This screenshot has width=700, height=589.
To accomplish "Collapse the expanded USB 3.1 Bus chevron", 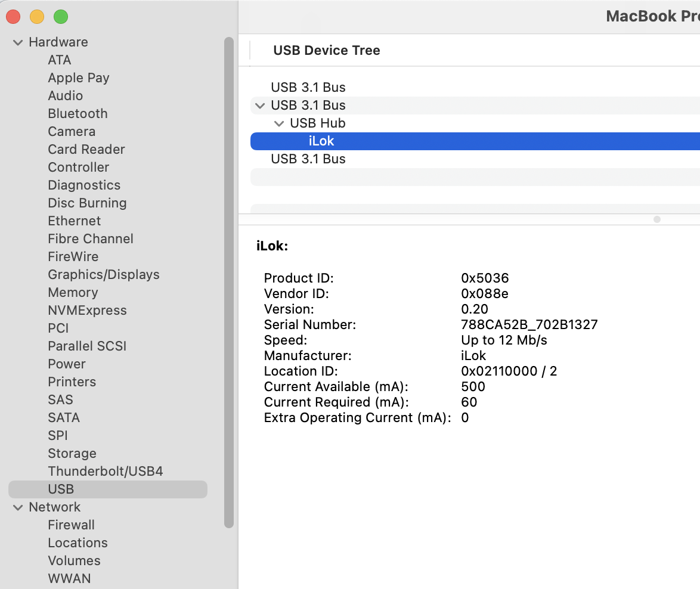I will pos(260,106).
